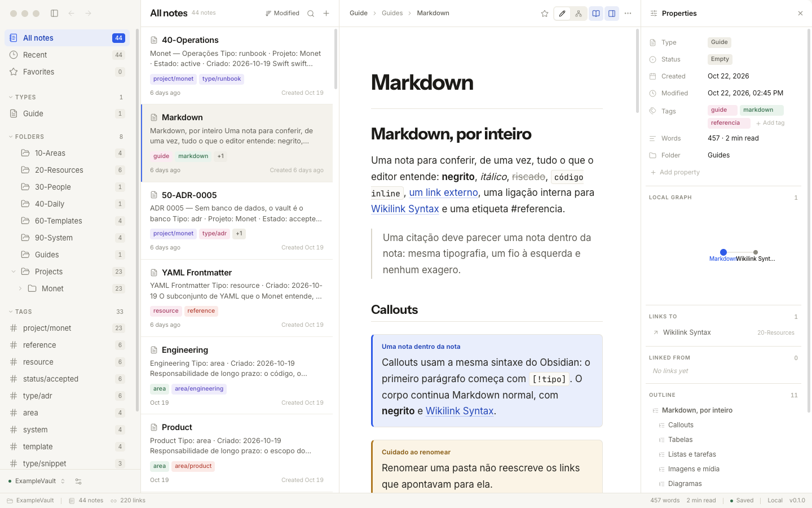Toggle favorite star for this note
The image size is (812, 508).
pos(545,14)
